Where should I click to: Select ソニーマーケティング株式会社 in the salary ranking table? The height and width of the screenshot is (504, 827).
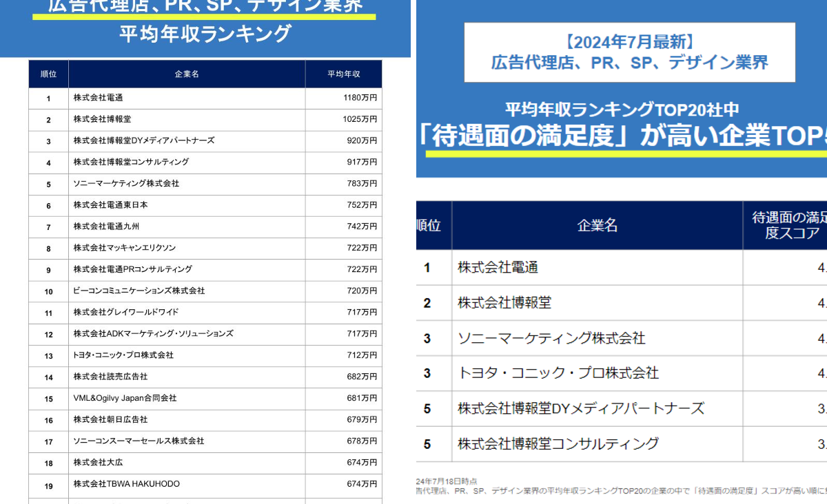point(126,184)
